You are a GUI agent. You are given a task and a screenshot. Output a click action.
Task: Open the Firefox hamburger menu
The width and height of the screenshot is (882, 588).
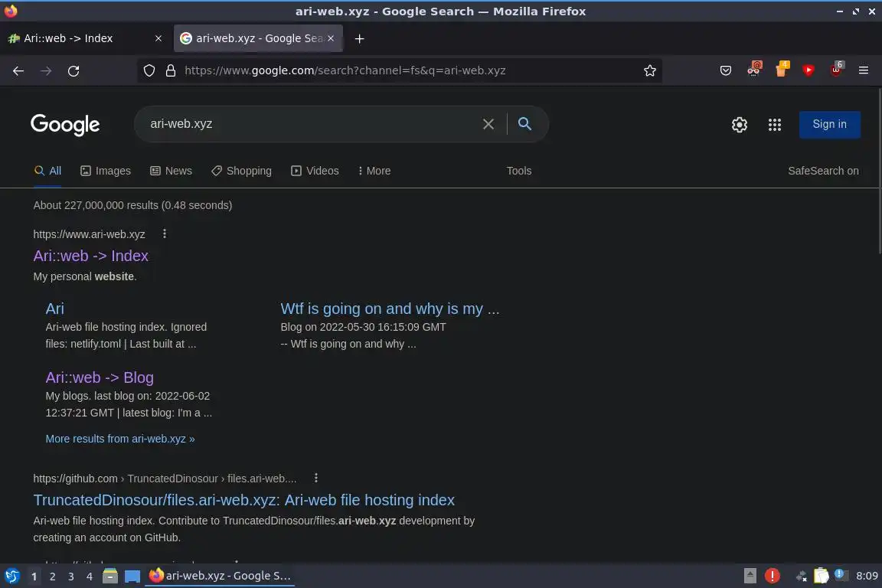tap(864, 70)
